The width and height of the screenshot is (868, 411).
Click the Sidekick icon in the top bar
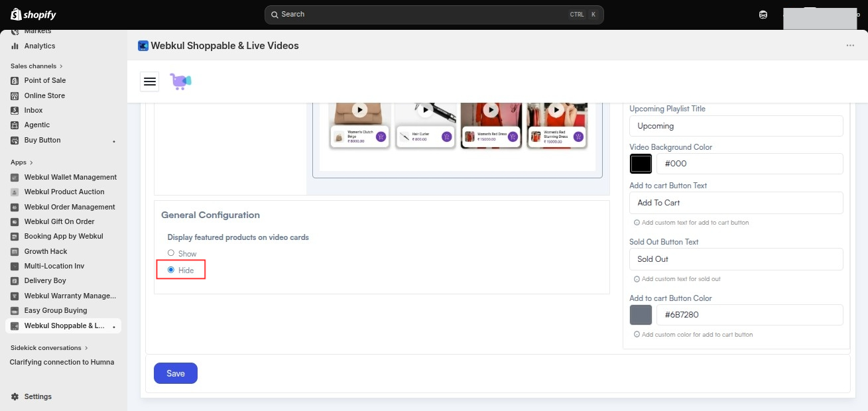tap(763, 15)
